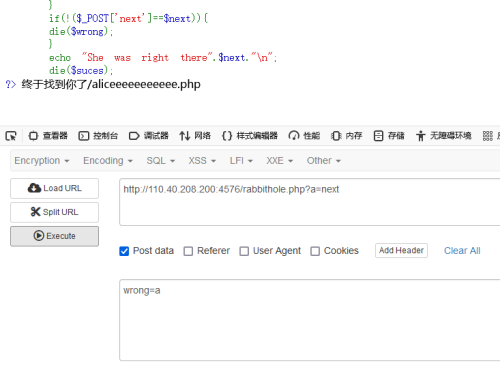Open the SQL dropdown menu
Image resolution: width=500 pixels, height=370 pixels.
tap(161, 161)
